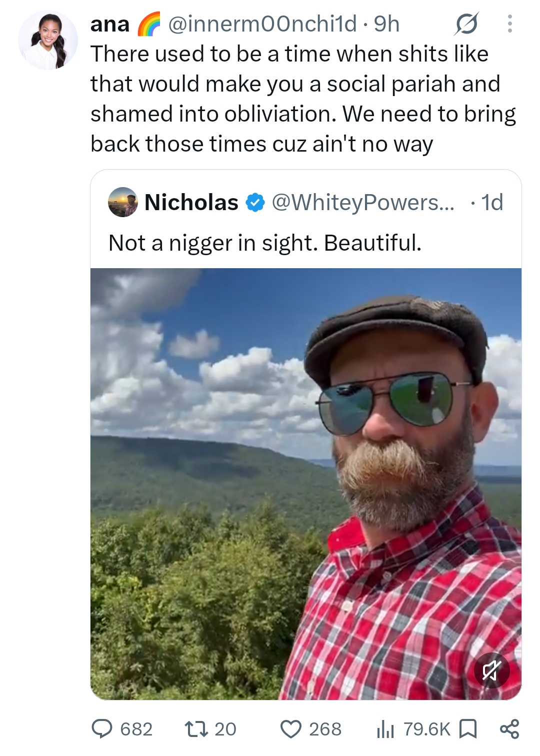Viewport: 540px width, 756px height.
Task: Open ana's post text starting 'There used to be'
Action: coord(303,99)
